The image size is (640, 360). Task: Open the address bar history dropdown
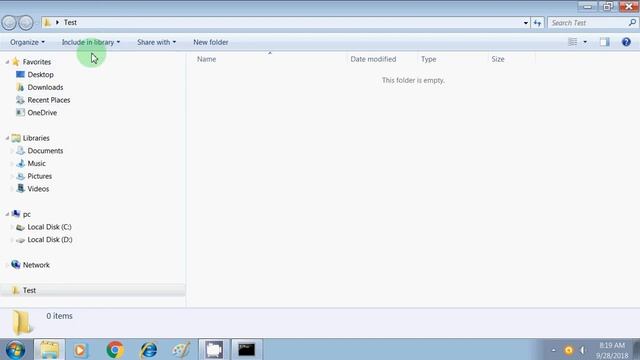pos(526,23)
